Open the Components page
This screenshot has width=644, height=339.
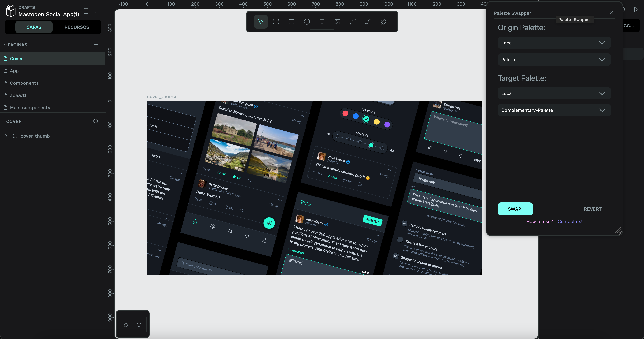(x=53, y=83)
